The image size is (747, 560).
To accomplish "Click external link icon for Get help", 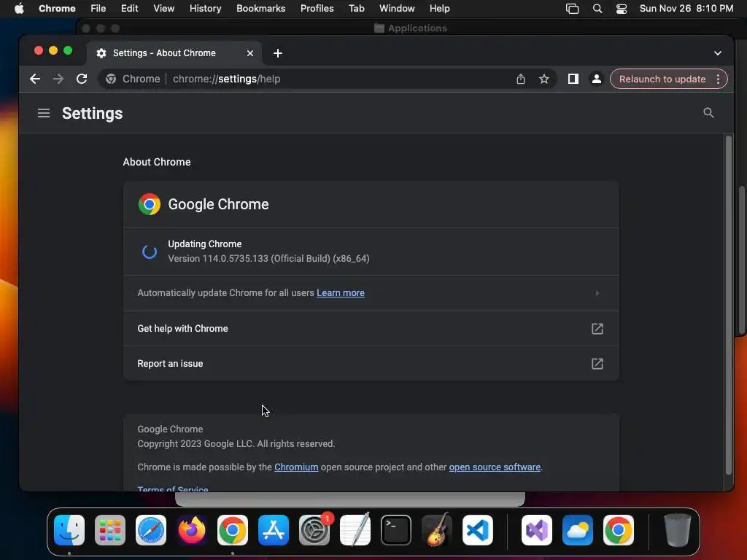I will pyautogui.click(x=597, y=329).
